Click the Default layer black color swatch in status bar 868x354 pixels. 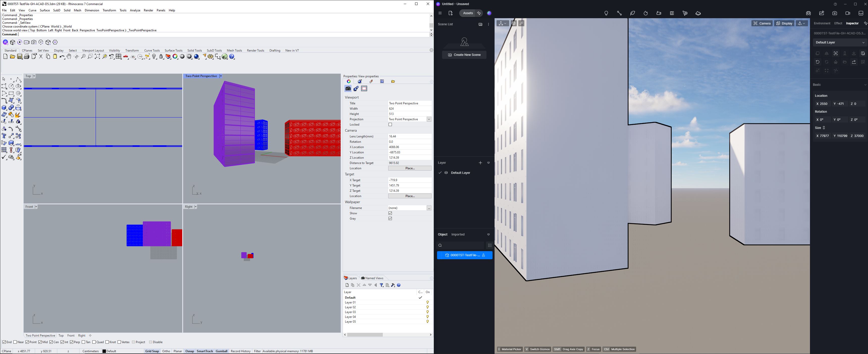click(104, 351)
